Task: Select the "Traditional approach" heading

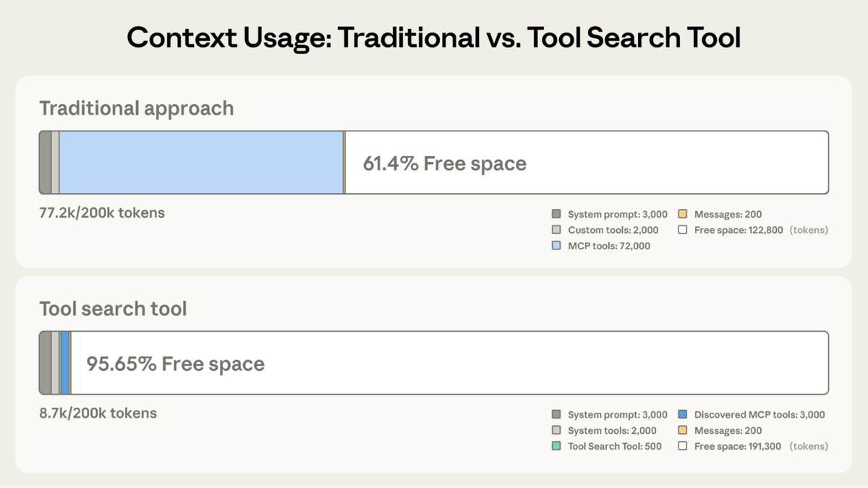Action: pos(136,108)
